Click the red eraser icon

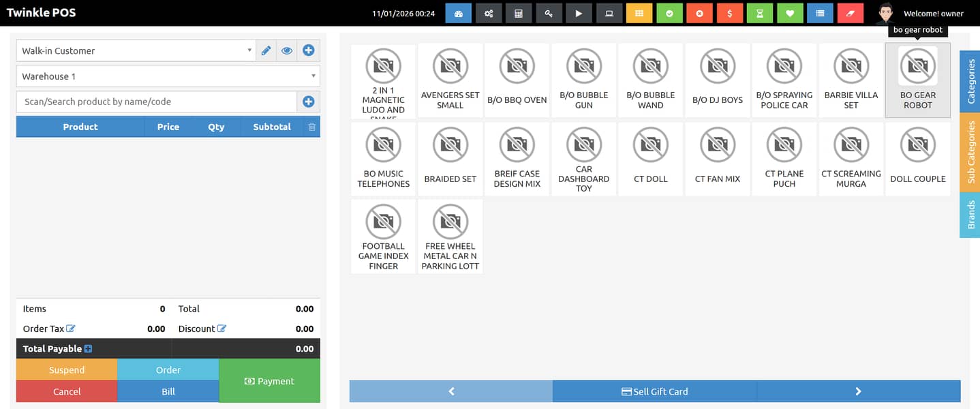pyautogui.click(x=850, y=14)
